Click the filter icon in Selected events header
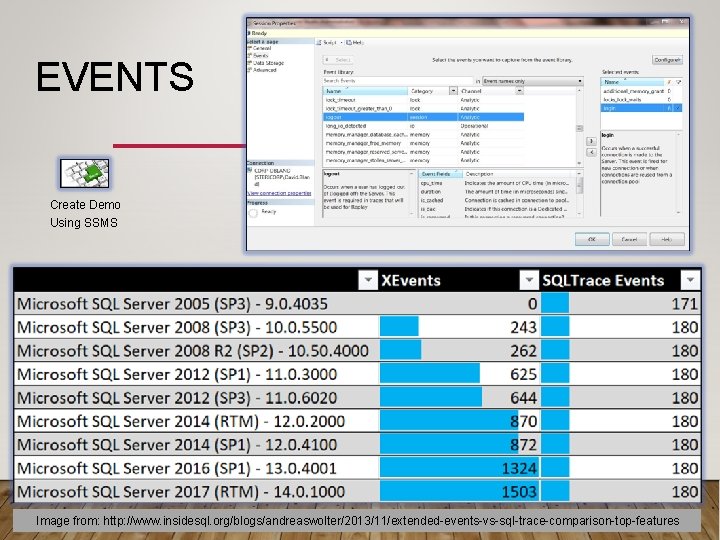720x540 pixels. tap(679, 82)
